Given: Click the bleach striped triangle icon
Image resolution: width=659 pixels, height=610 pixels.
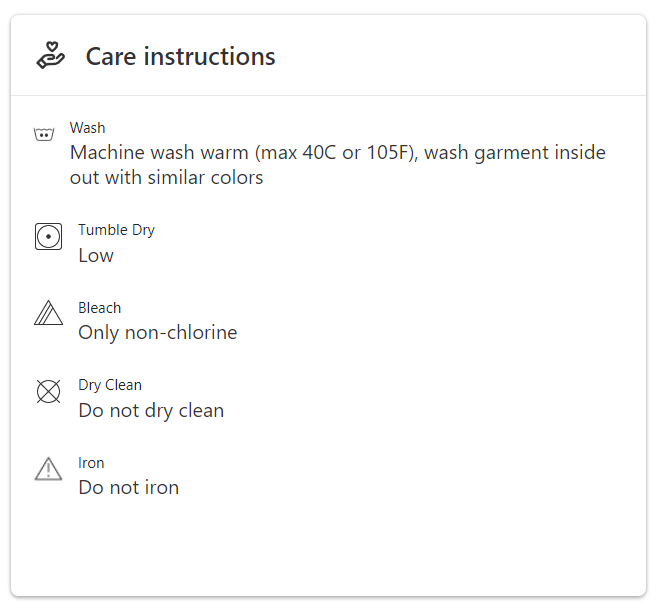Looking at the screenshot, I should point(48,314).
